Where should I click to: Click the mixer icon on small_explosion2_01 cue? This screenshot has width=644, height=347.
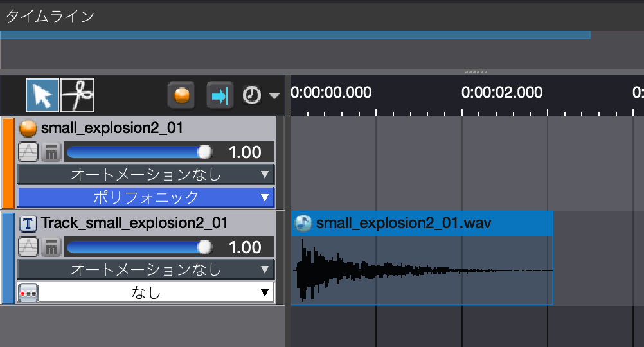(x=51, y=152)
